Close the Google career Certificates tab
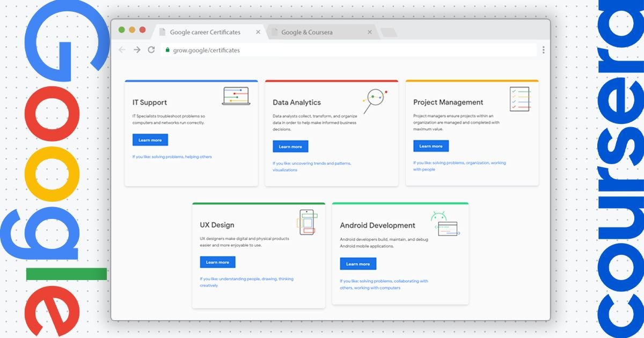This screenshot has height=338, width=644. click(x=258, y=32)
